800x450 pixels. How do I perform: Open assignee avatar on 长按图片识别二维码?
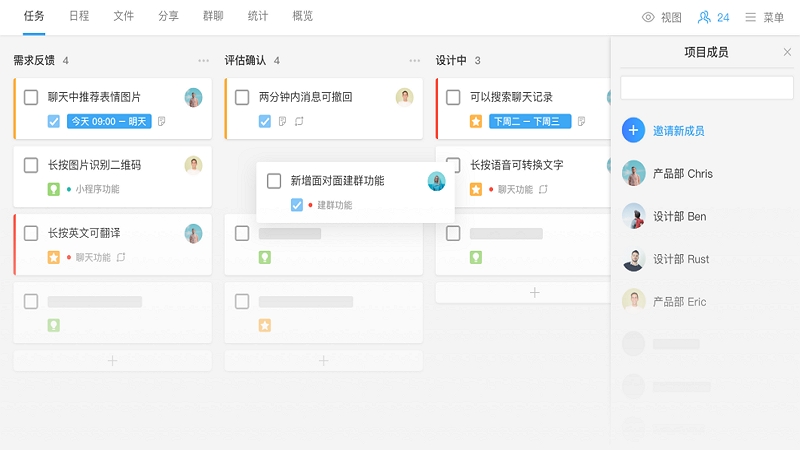click(193, 165)
